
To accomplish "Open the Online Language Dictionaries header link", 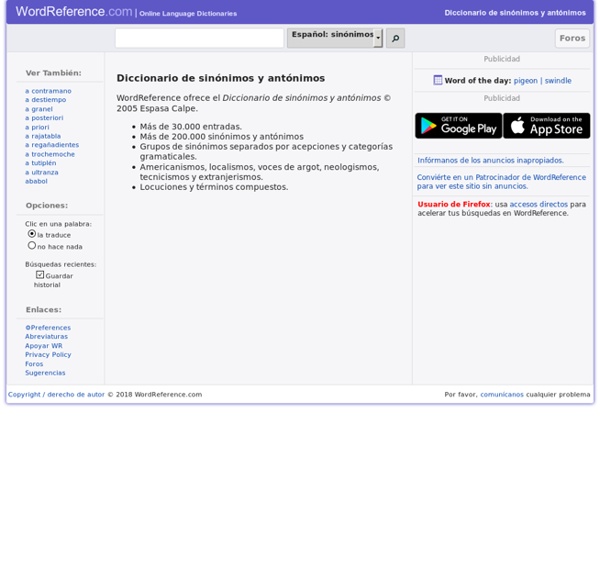I will (188, 13).
